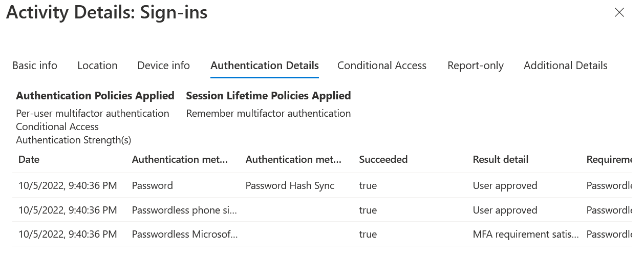Select the Password authentication method row
The height and width of the screenshot is (254, 644).
click(x=153, y=185)
